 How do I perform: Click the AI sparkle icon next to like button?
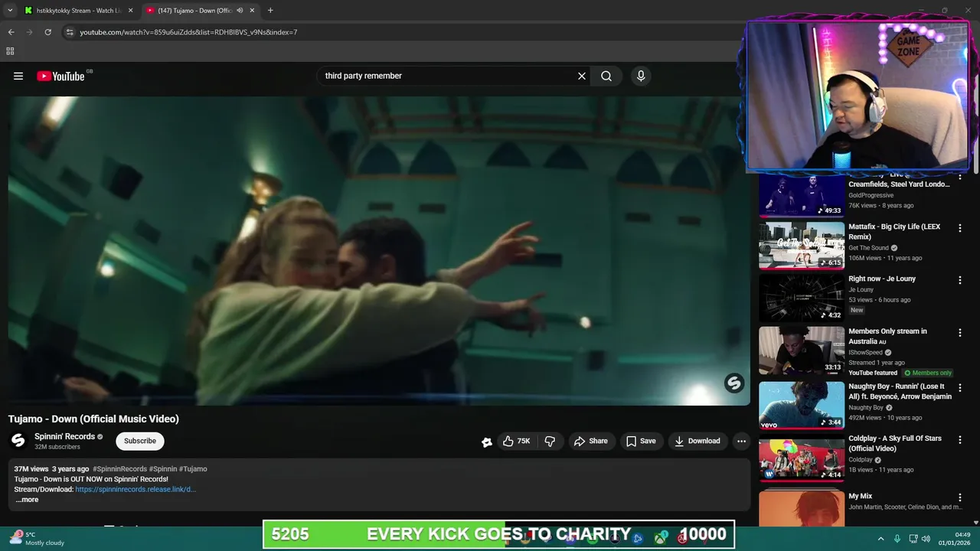[x=486, y=442]
